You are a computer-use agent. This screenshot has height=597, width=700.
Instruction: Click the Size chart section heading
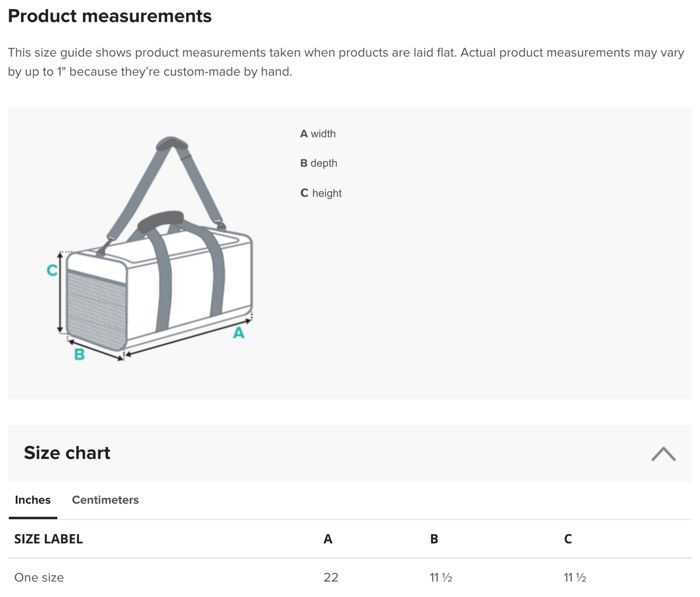(67, 453)
